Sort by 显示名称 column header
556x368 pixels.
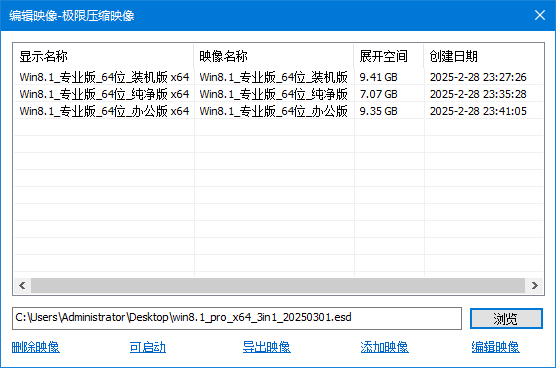point(104,56)
